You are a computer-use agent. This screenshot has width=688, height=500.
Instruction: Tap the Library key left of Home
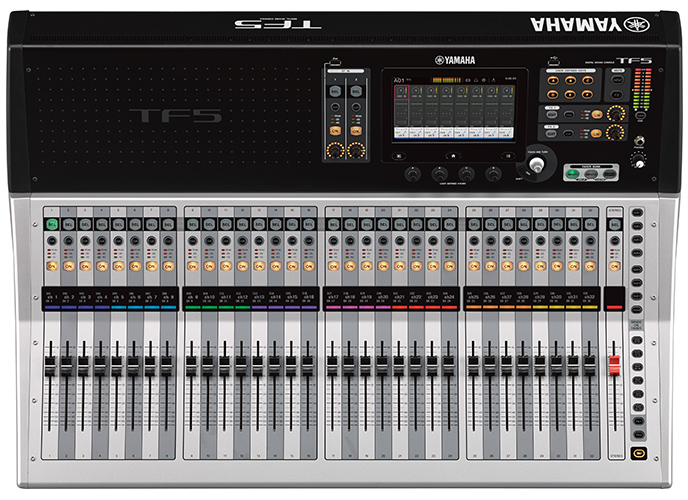tap(399, 156)
